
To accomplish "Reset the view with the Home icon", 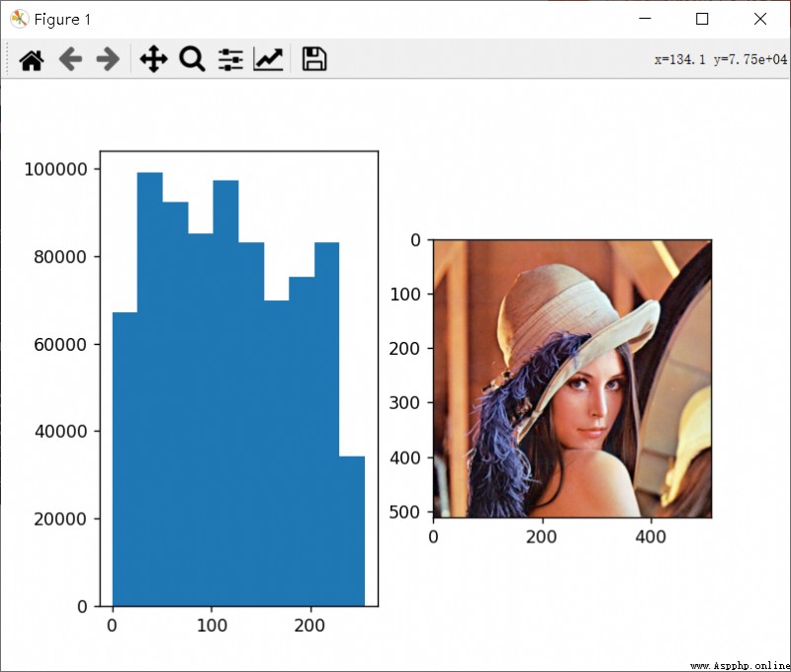I will click(x=32, y=60).
